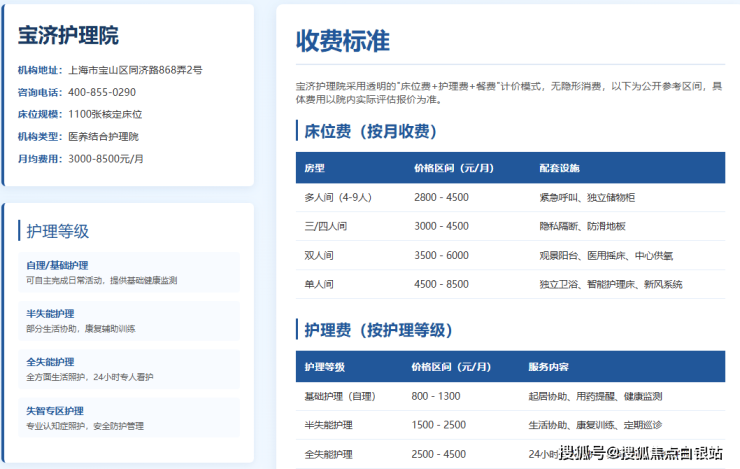This screenshot has height=469, width=740.
Task: Select the monthly cost 3000-8500元/月
Action: pos(106,159)
